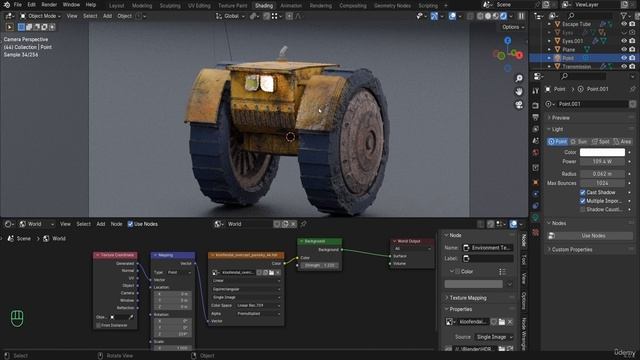Viewport: 640px width, 360px height.
Task: Click the Power value field
Action: tap(602, 162)
